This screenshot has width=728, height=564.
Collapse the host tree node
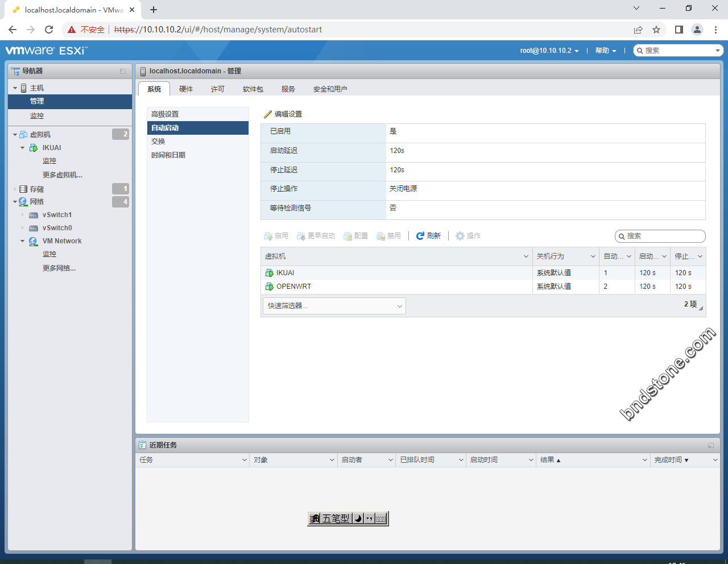point(15,88)
